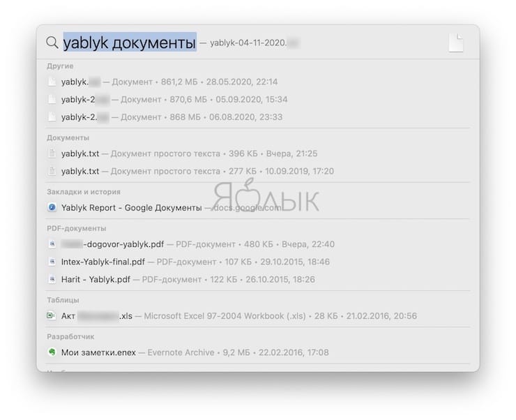Click the 'Таблицы' section header
Screen dimensions: 516x420
click(63, 300)
